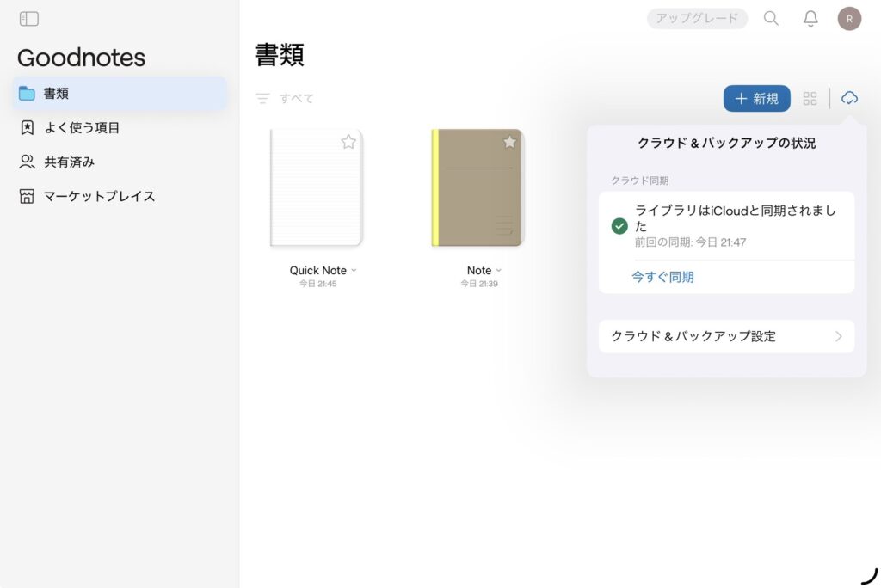Open the notifications bell

tap(810, 18)
